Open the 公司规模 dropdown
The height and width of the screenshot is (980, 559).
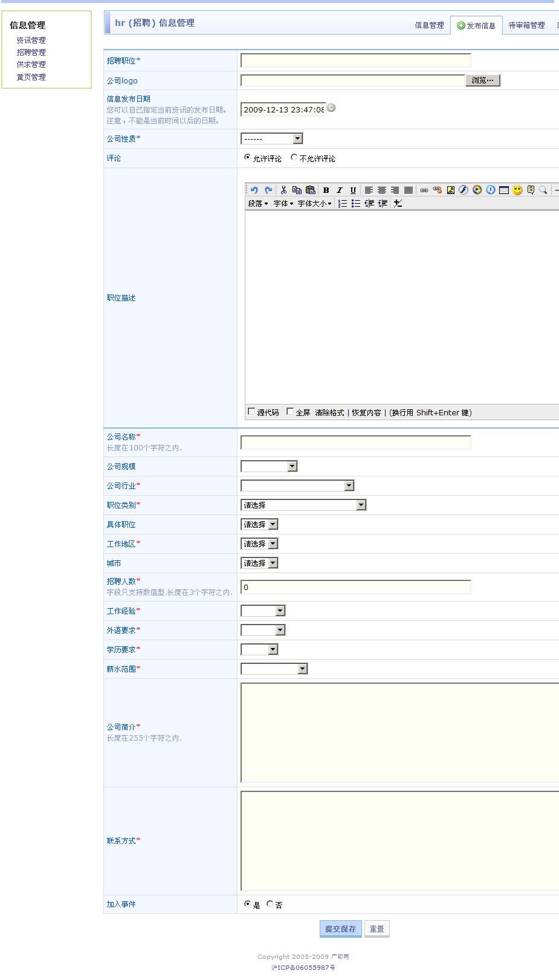coord(270,467)
